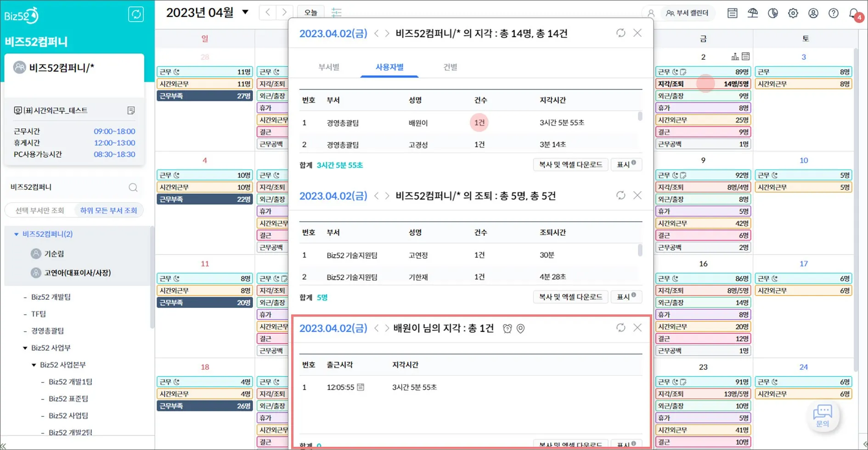This screenshot has width=868, height=450.
Task: Go to next month in calendar header
Action: pyautogui.click(x=285, y=12)
